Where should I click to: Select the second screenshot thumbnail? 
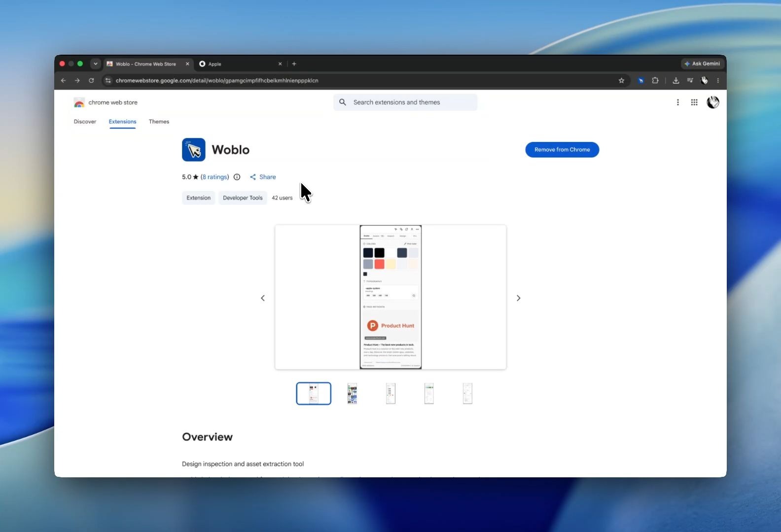pyautogui.click(x=352, y=394)
